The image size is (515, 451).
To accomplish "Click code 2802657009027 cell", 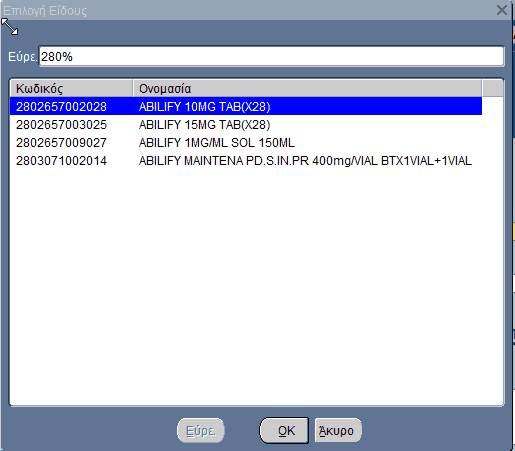I will [x=61, y=143].
